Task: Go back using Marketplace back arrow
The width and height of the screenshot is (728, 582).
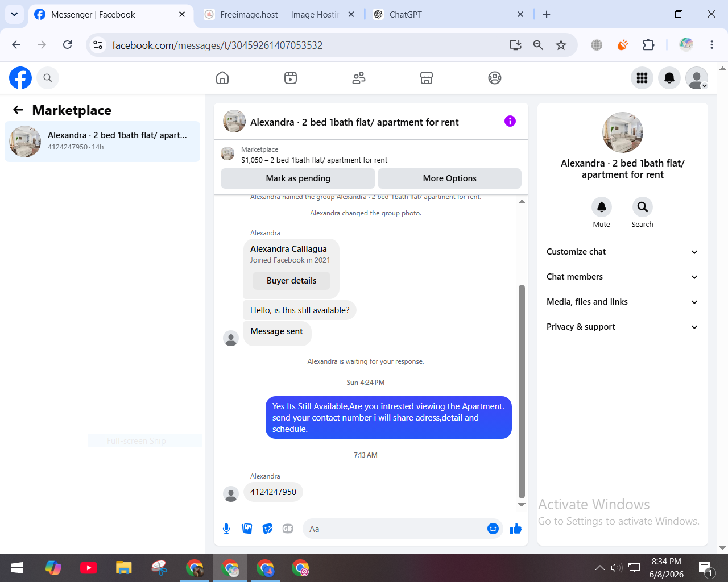Action: pos(18,110)
